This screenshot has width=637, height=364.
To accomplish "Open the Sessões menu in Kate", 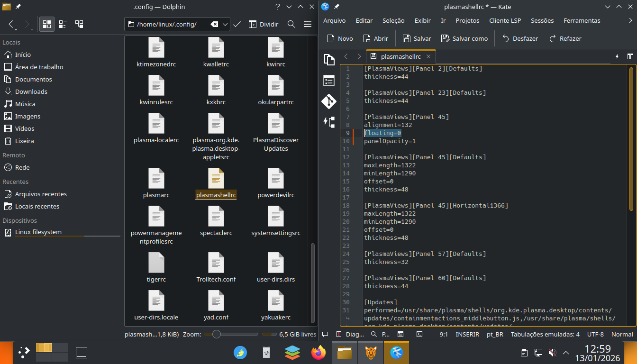I will tap(542, 20).
